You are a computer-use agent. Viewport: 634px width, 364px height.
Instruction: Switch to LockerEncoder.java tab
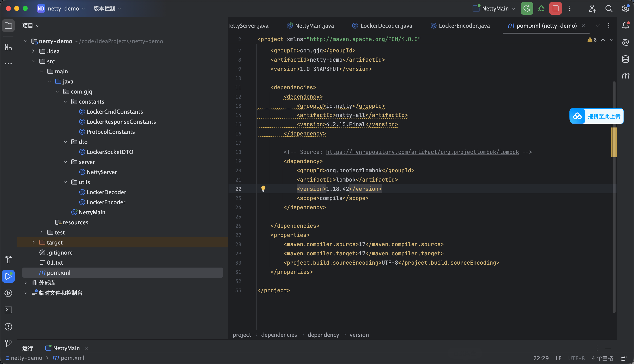(460, 26)
